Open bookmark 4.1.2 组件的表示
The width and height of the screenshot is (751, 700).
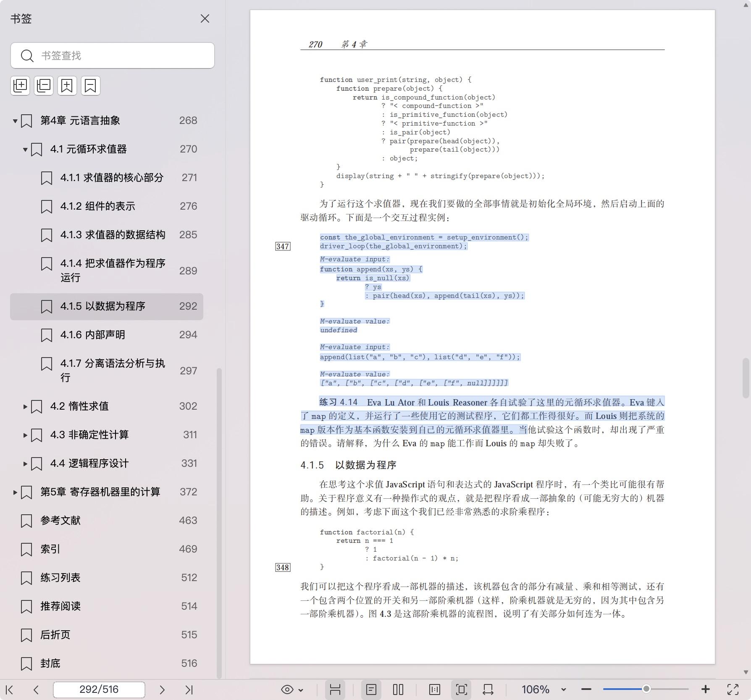pos(107,206)
